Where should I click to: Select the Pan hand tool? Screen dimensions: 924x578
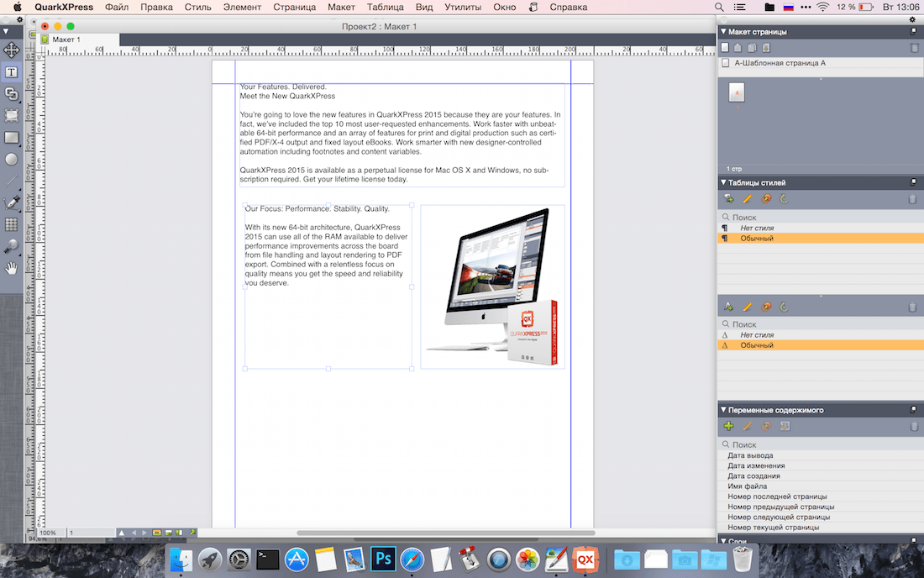(x=11, y=268)
